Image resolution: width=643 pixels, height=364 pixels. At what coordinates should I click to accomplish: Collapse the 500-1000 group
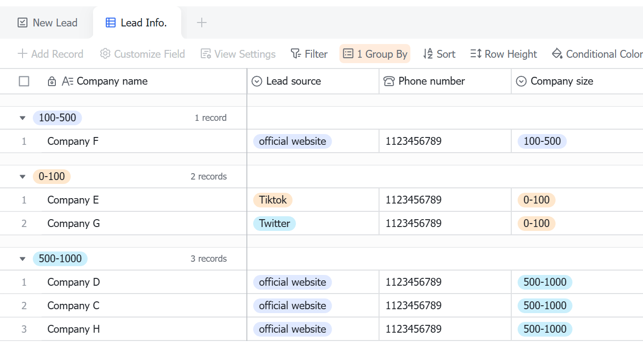coord(23,259)
